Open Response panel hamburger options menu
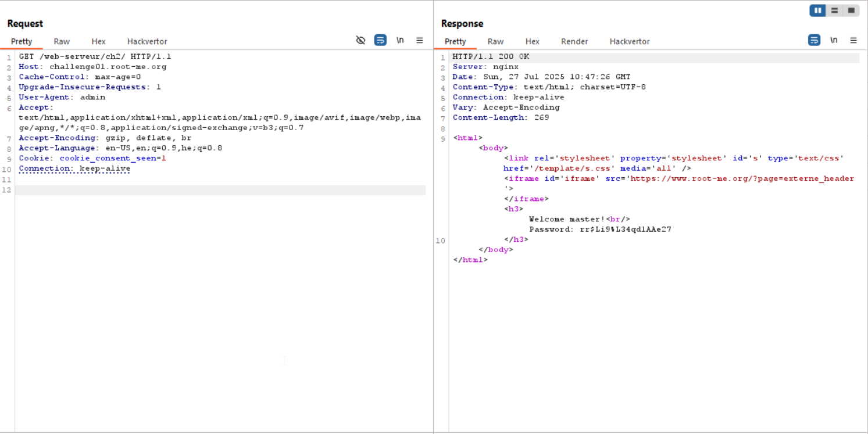The image size is (868, 434). 853,40
